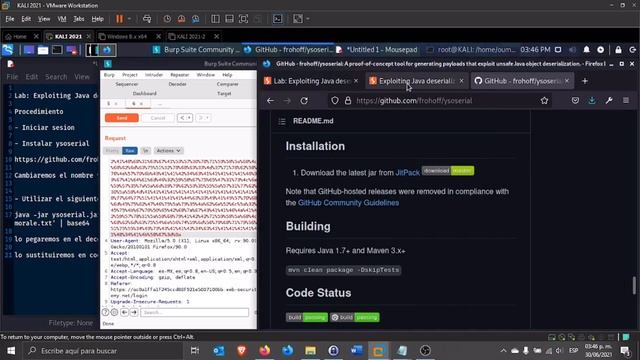
Task: Switch to Burp Comparer tab
Action: (x=227, y=84)
